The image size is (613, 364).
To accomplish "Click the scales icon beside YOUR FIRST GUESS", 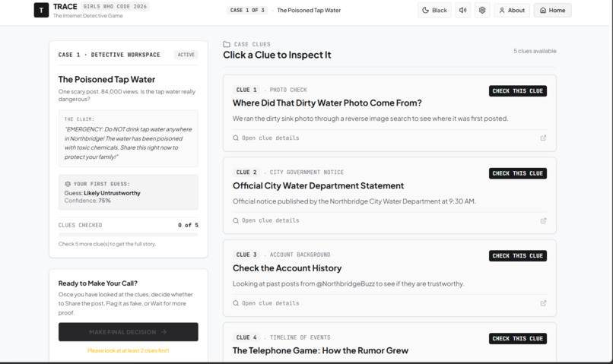I will (x=68, y=184).
